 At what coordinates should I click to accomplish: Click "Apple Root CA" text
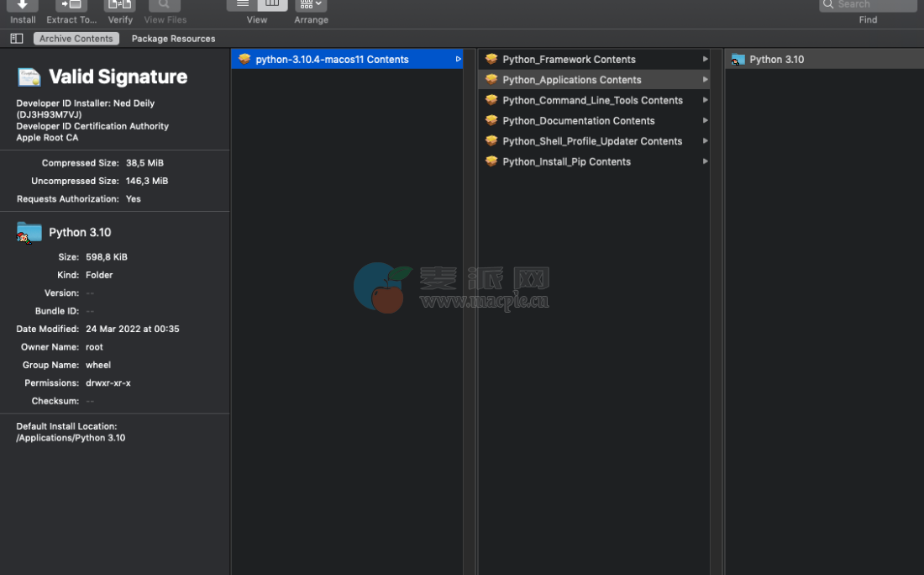coord(47,137)
